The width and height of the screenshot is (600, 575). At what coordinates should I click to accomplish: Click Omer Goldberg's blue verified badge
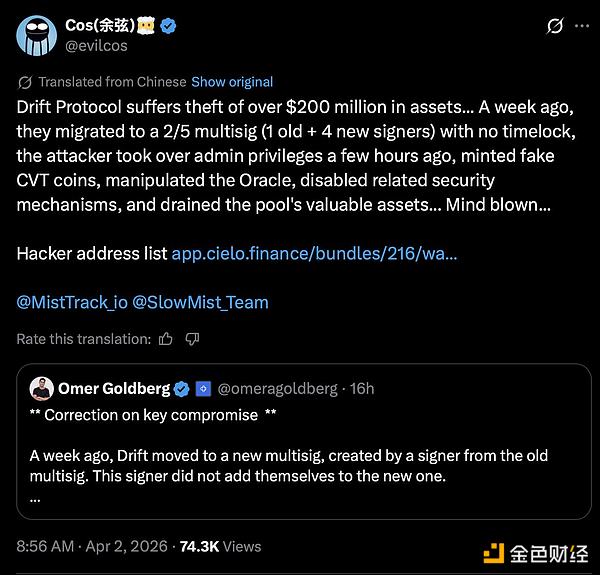(182, 388)
